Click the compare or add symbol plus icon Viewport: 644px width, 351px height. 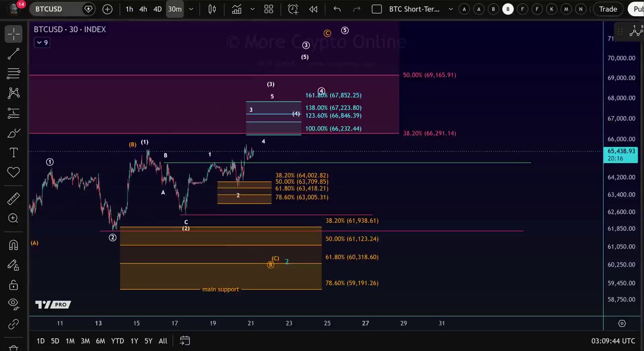(107, 9)
